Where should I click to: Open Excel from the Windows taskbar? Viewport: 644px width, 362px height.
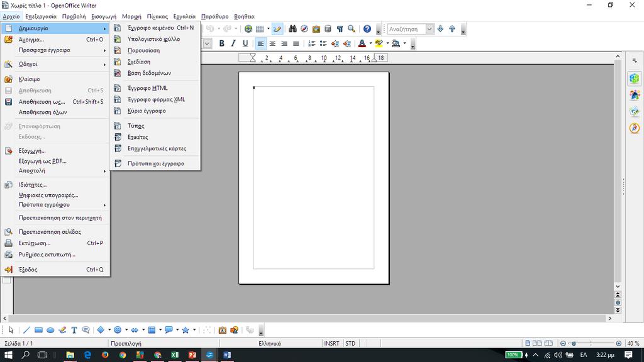point(175,354)
